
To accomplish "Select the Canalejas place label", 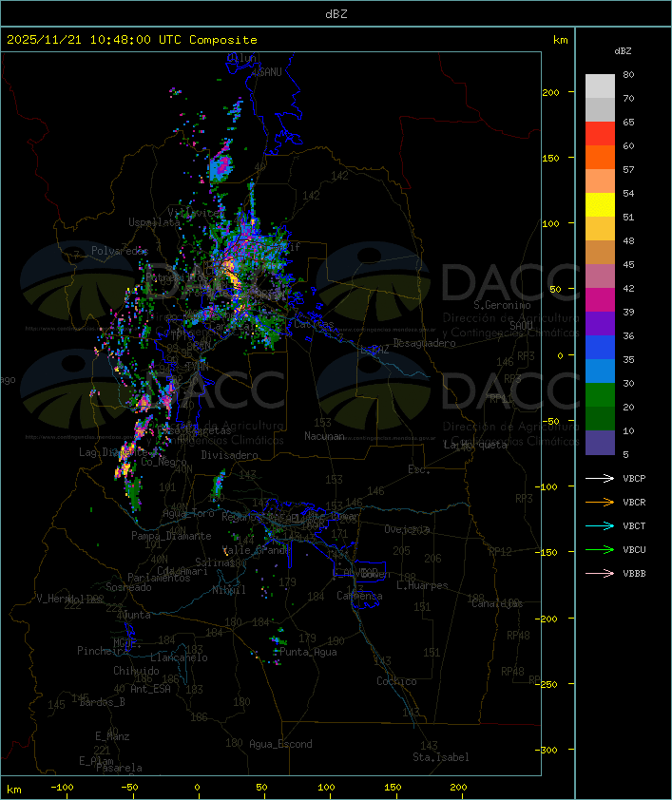I will click(497, 603).
